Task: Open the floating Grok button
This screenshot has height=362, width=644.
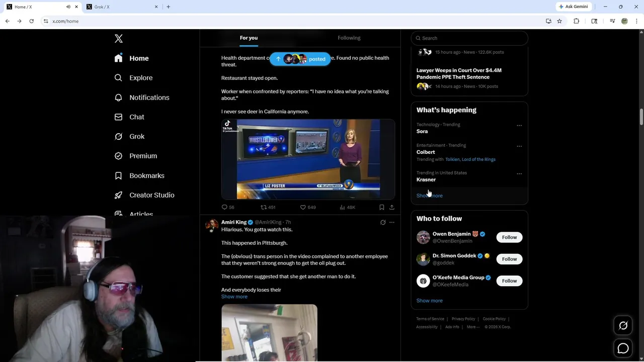Action: click(x=623, y=326)
